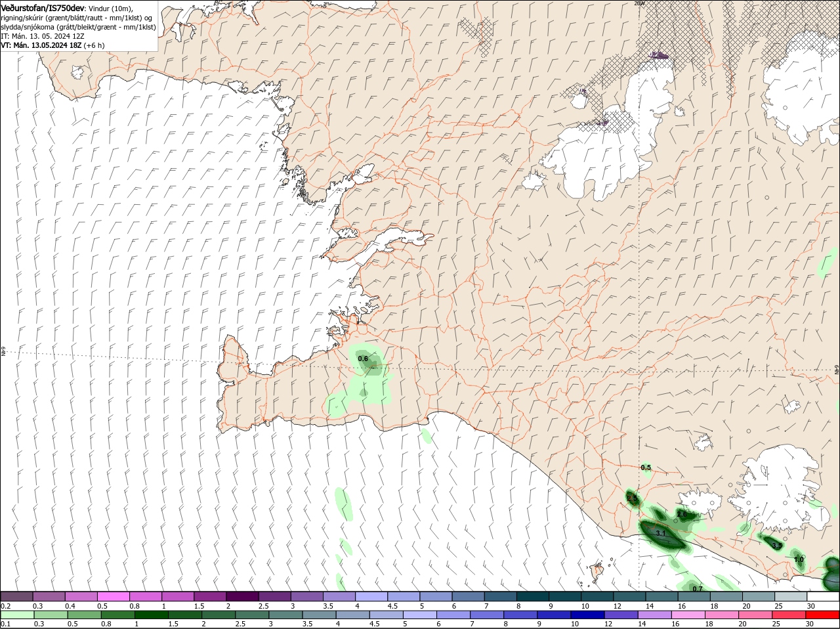Click the '20W' longitude label at the top
The width and height of the screenshot is (840, 629).
[640, 3]
